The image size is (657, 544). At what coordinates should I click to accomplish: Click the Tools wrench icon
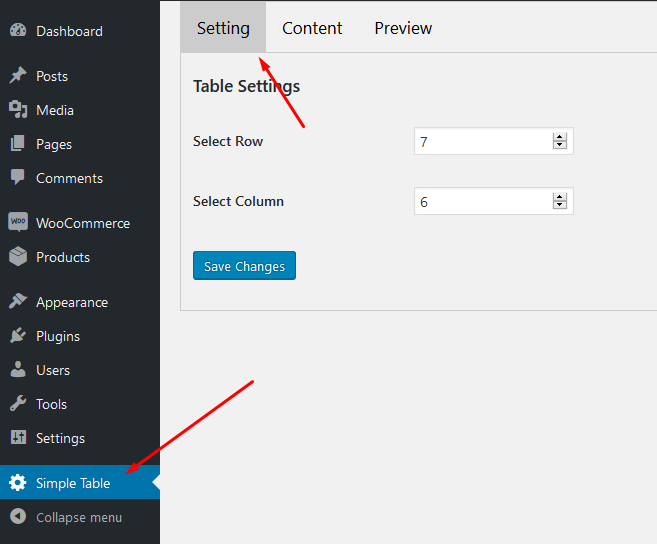(18, 404)
